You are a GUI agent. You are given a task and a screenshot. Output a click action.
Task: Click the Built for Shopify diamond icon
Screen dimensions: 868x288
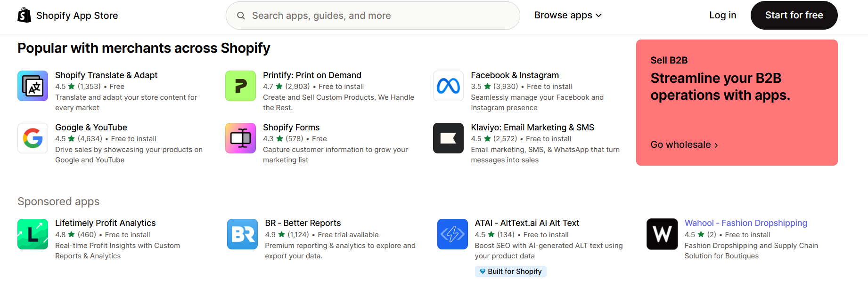(483, 272)
